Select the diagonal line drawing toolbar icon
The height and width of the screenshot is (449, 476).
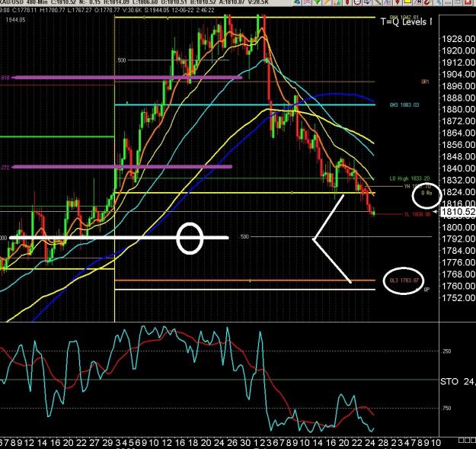click(x=378, y=2)
